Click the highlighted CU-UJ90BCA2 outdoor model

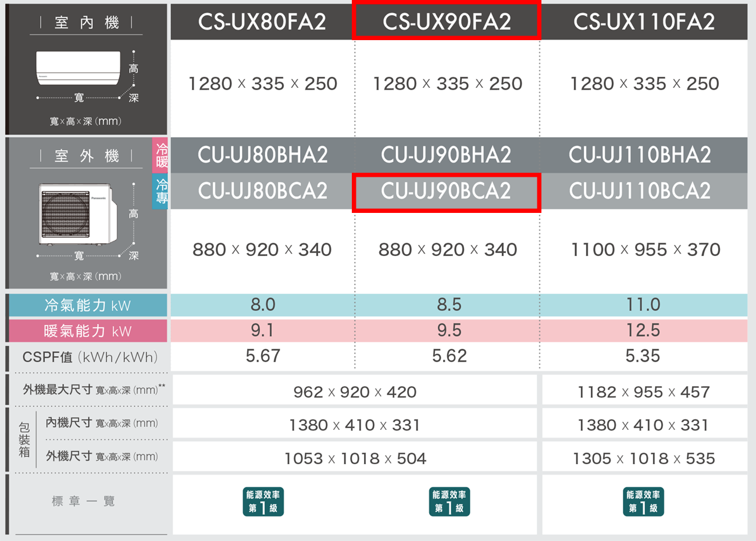(446, 191)
